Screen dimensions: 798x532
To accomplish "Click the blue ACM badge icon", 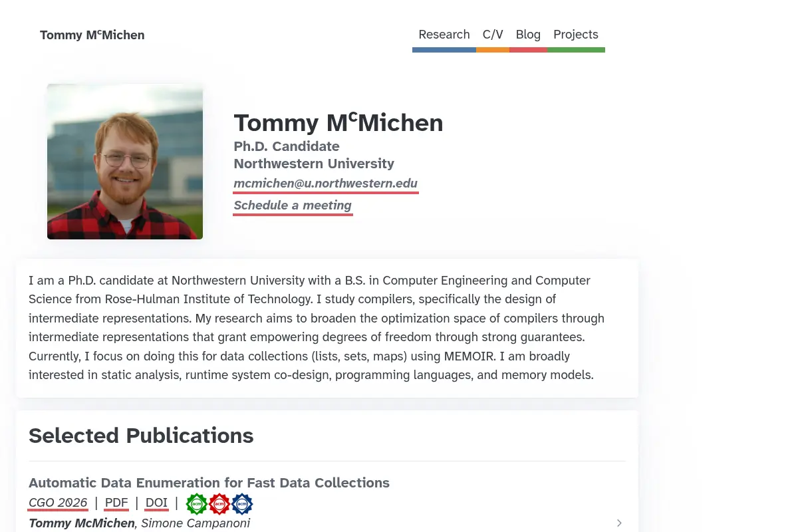I will (242, 504).
